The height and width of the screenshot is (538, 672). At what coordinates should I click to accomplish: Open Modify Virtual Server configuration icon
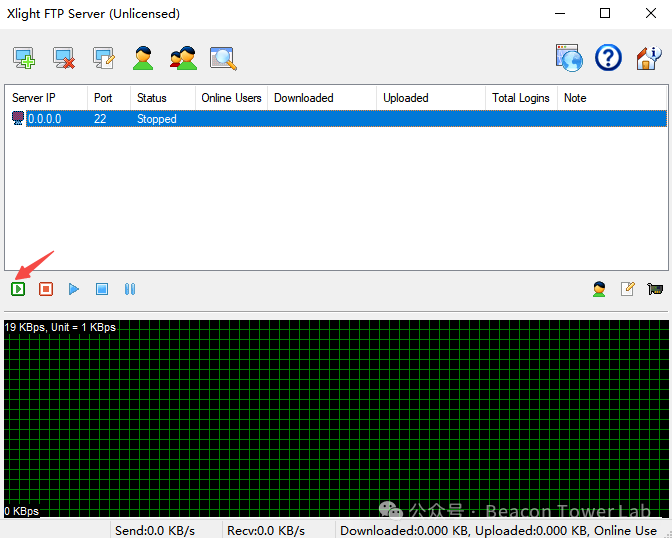point(104,58)
